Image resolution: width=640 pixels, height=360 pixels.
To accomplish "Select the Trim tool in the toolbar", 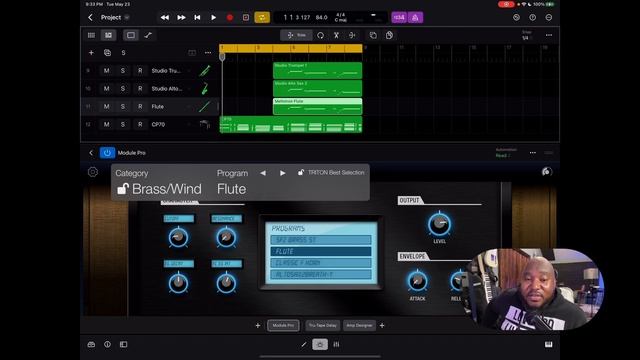I will (296, 36).
